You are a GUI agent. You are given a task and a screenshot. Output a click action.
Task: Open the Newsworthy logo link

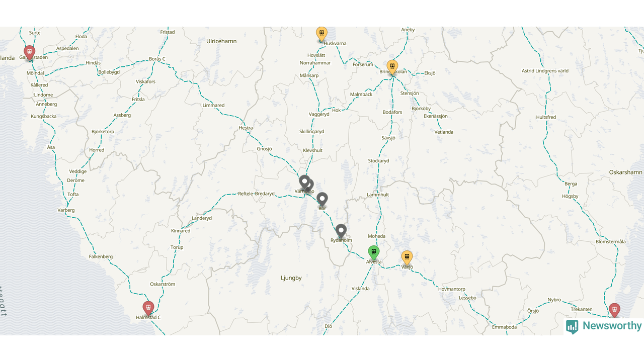point(604,326)
